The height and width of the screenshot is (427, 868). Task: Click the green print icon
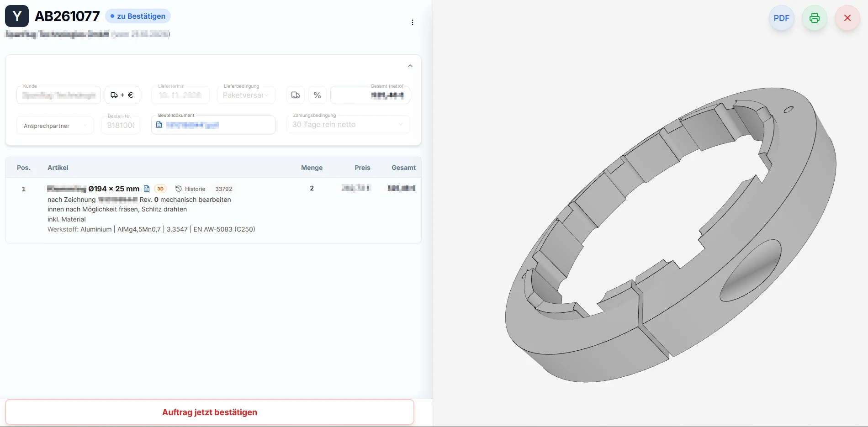[x=814, y=18]
